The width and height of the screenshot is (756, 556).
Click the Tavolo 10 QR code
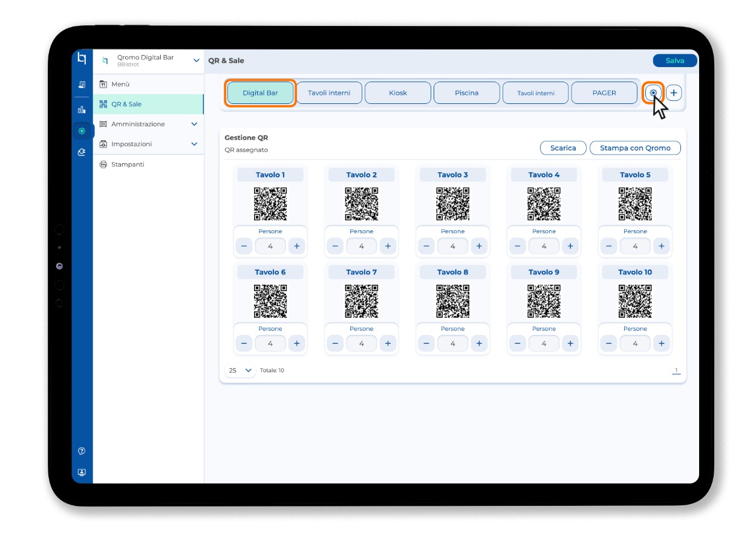pyautogui.click(x=635, y=301)
